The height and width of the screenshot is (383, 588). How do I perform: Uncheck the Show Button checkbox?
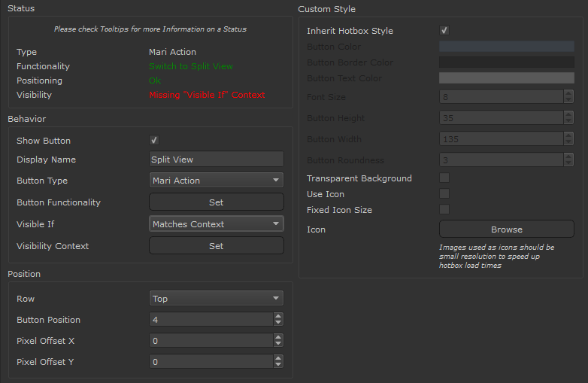(154, 141)
